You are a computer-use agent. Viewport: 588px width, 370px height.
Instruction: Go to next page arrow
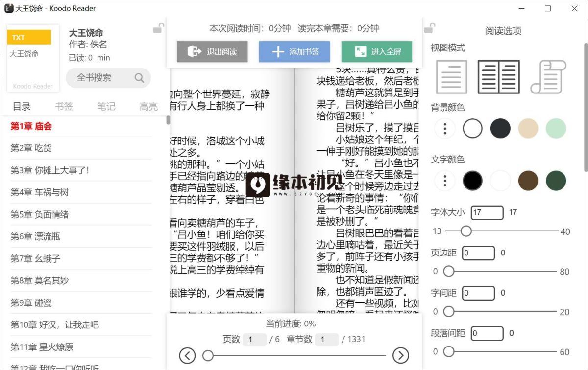[401, 355]
